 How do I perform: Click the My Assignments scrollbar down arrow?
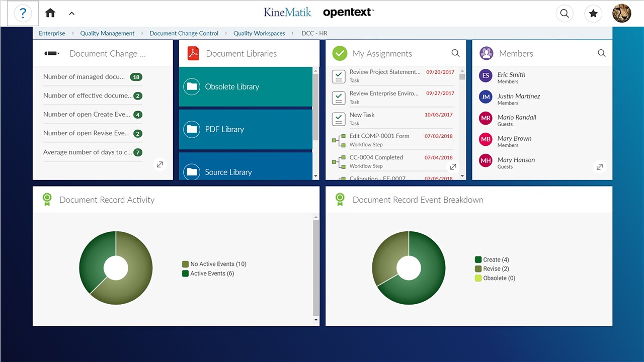(462, 176)
